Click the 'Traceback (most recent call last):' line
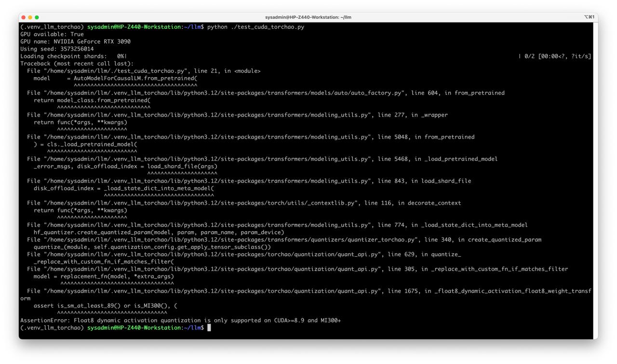The height and width of the screenshot is (364, 617). pos(77,64)
